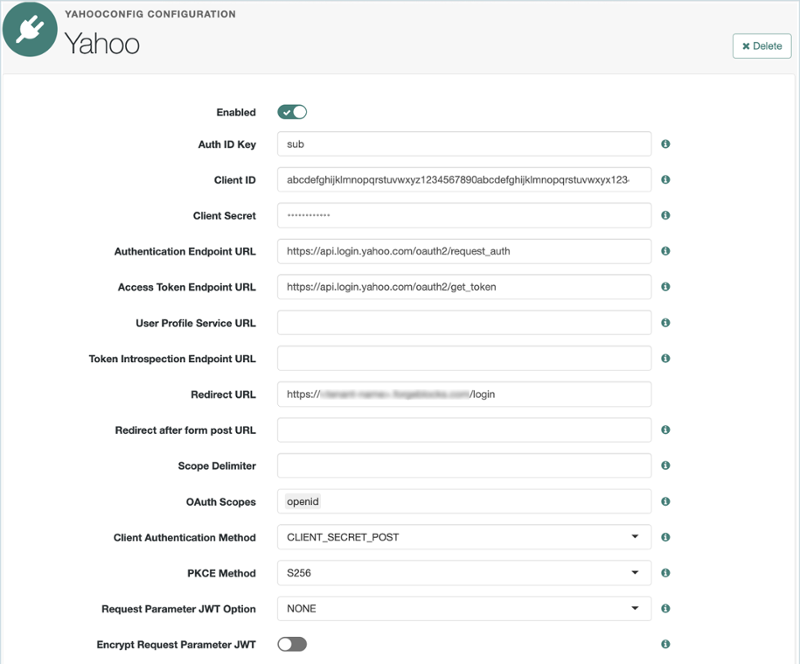Toggle Encrypt Request Parameter JWT switch
The width and height of the screenshot is (800, 664).
pyautogui.click(x=292, y=644)
